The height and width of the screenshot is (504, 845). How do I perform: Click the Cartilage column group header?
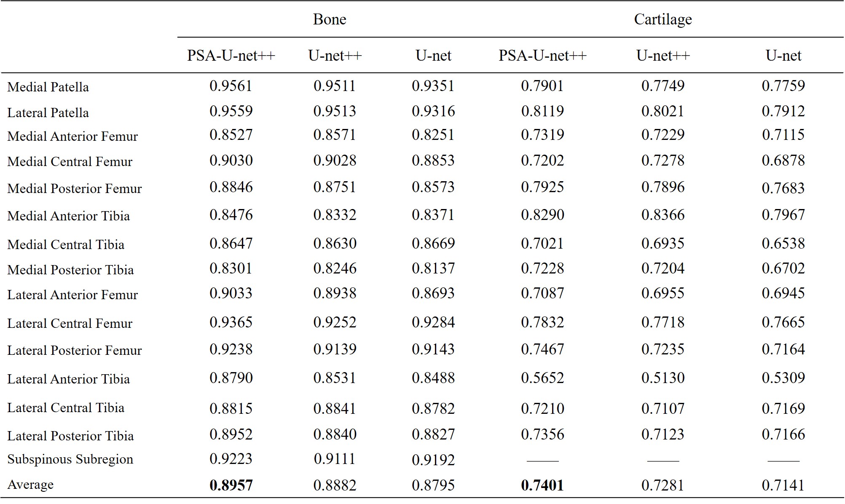(663, 19)
